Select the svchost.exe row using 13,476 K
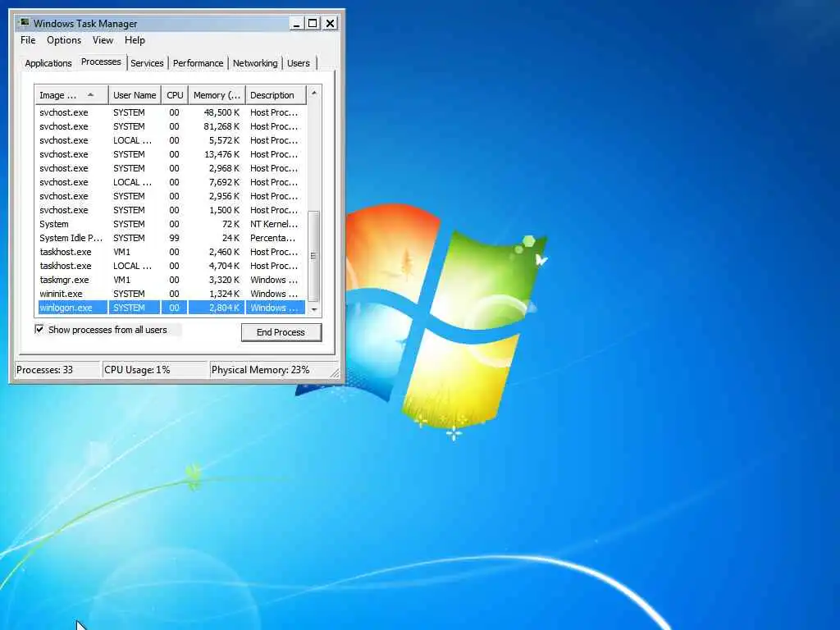 tap(171, 154)
